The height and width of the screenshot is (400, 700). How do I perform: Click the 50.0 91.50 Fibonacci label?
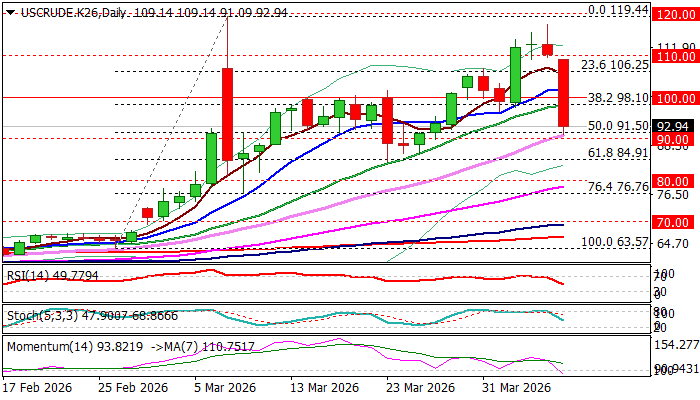click(616, 126)
